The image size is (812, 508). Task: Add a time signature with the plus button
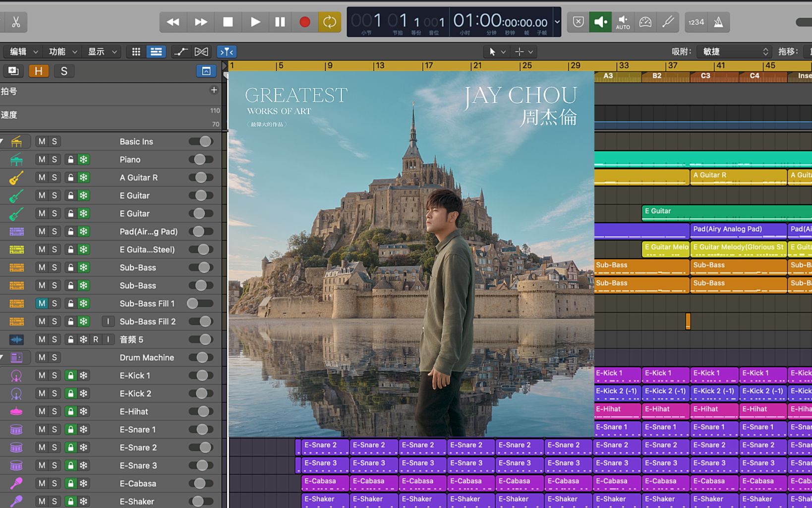214,90
